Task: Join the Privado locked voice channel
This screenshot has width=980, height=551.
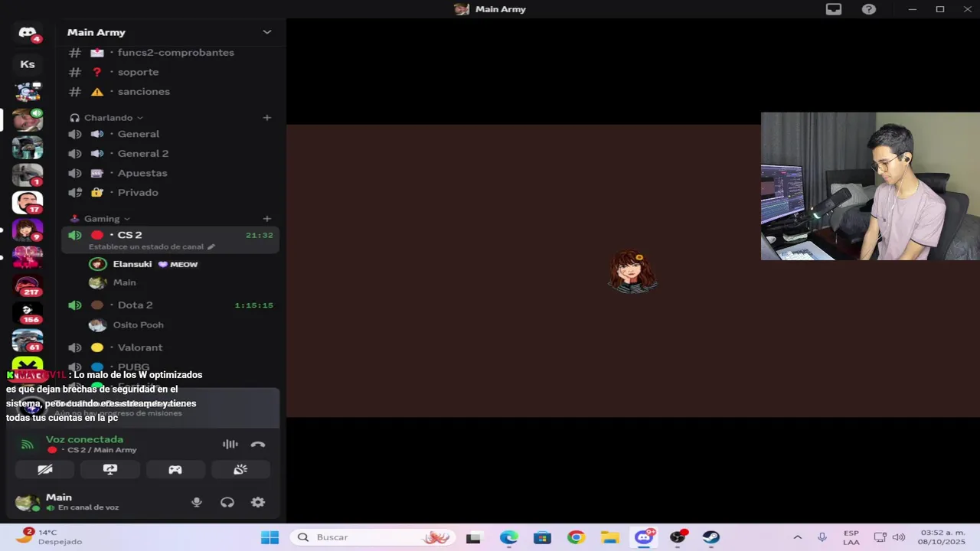Action: (x=170, y=192)
